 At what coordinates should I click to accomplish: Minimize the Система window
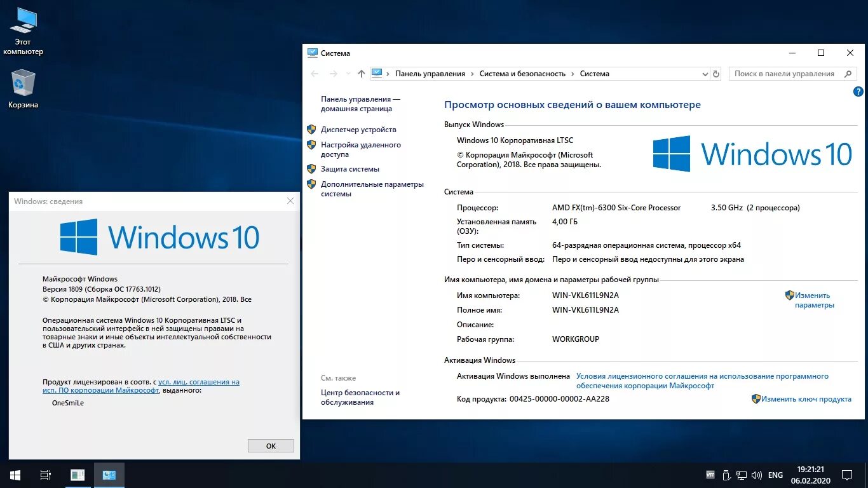pos(792,53)
